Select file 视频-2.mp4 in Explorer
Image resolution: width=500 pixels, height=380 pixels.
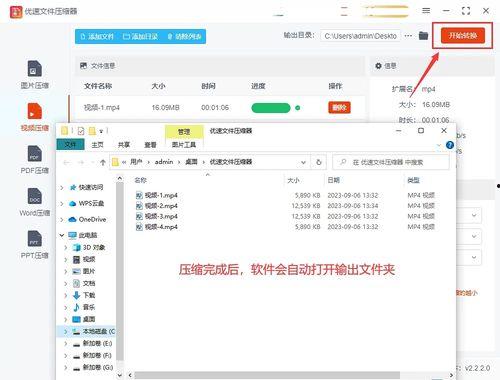157,206
